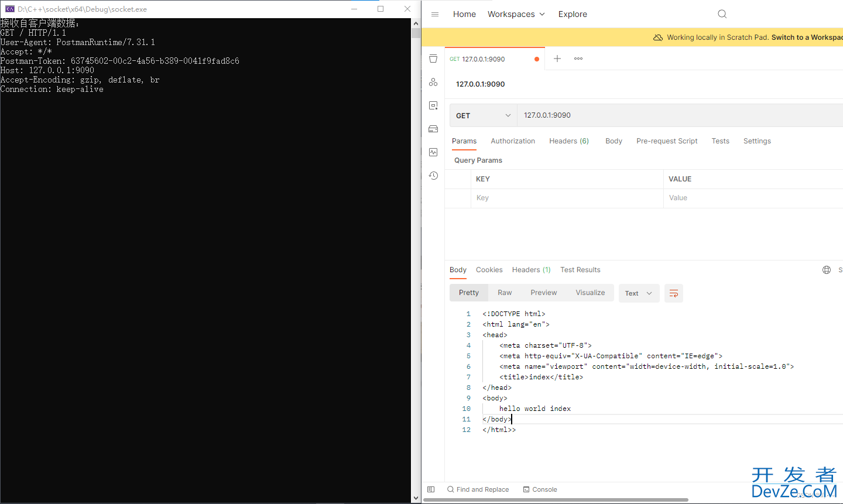
Task: Expand the Workspaces menu
Action: tap(516, 14)
